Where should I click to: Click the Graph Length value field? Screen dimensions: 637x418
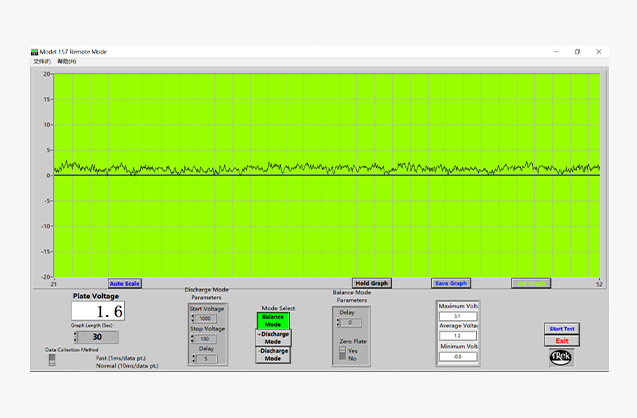[x=98, y=337]
